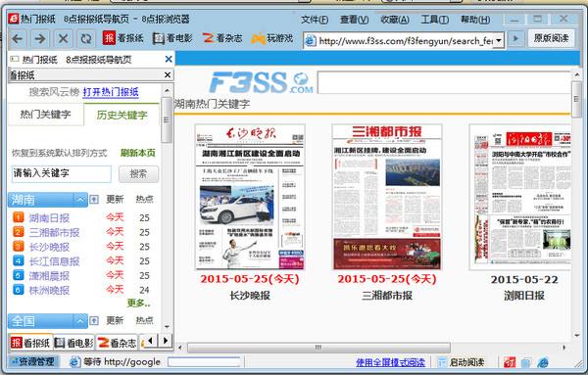Click the page icon in address bar
This screenshot has width=588, height=375.
[310, 40]
